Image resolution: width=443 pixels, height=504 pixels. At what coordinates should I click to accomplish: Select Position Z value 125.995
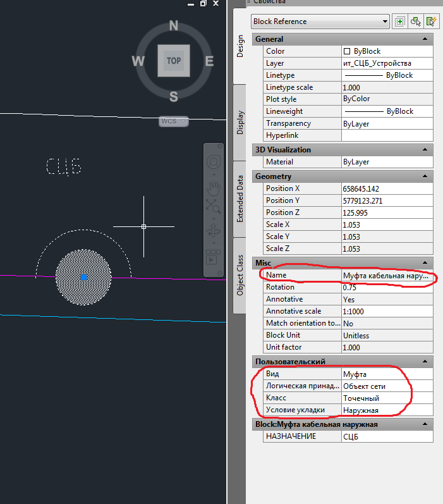[x=387, y=212]
